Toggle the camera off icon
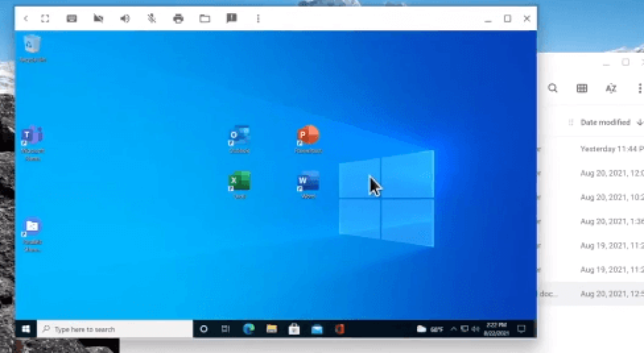 [x=98, y=18]
